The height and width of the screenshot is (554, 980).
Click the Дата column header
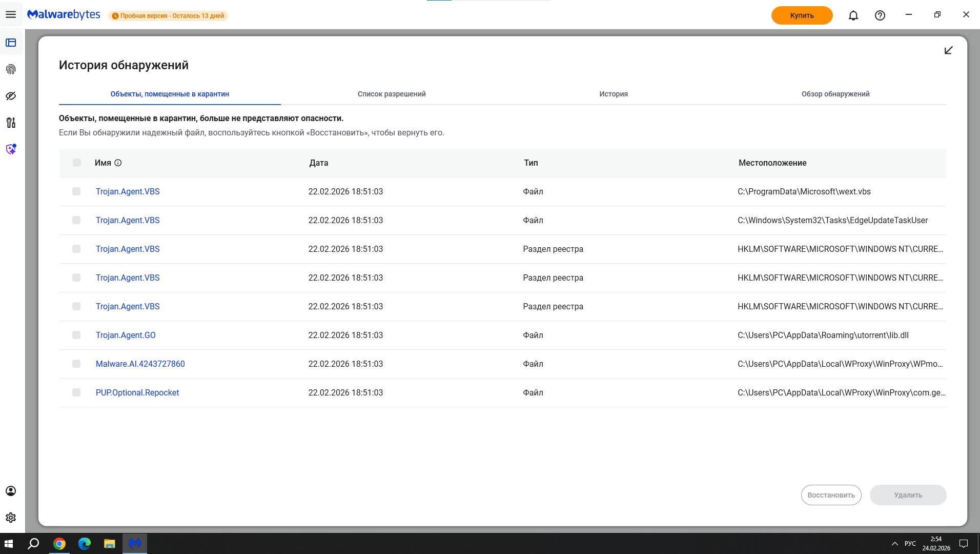coord(319,163)
